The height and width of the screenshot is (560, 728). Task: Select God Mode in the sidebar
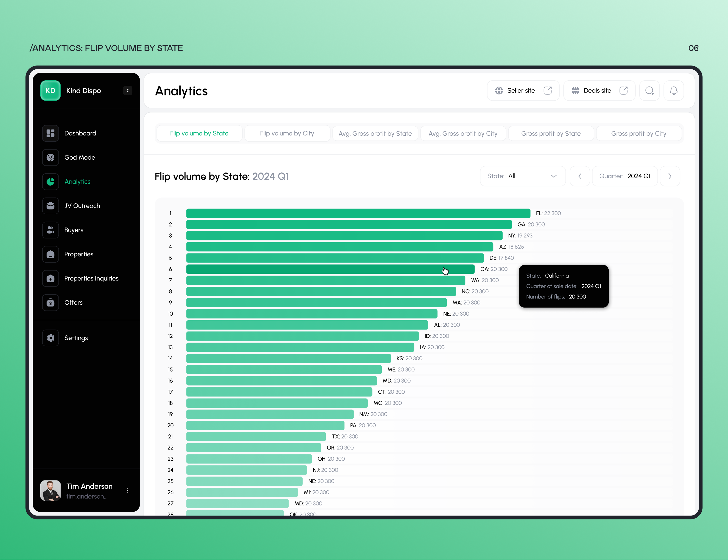click(x=79, y=157)
